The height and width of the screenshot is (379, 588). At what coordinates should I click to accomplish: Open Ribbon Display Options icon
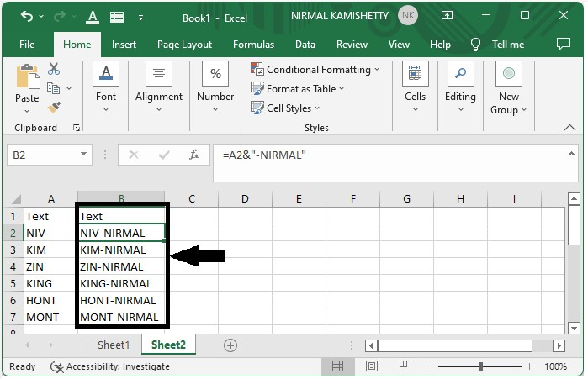(447, 15)
